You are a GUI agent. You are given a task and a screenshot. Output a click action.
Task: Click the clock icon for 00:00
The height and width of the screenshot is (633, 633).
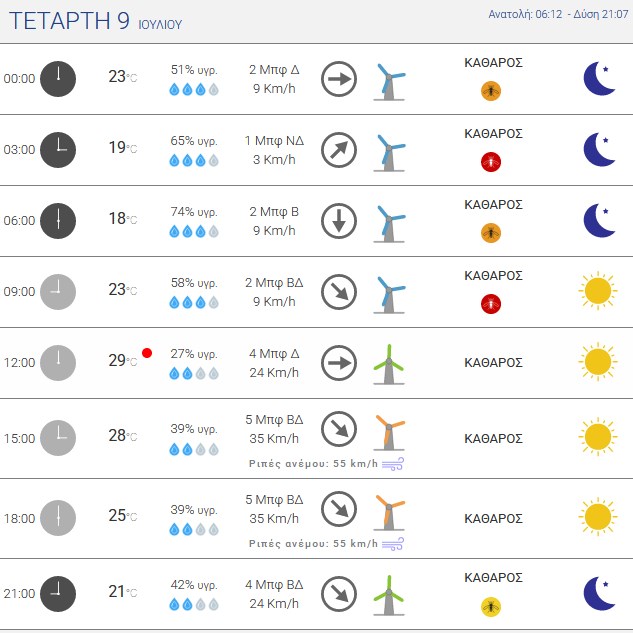coord(58,79)
